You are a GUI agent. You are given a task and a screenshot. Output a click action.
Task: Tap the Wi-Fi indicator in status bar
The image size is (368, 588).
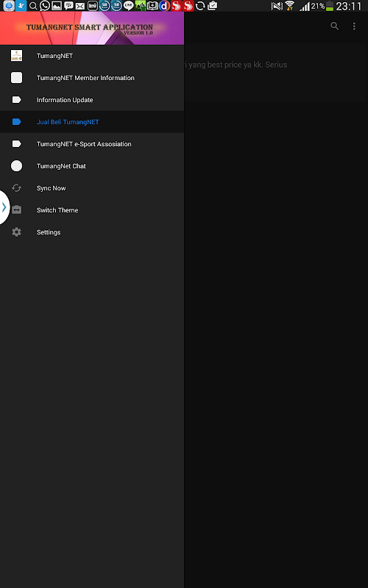point(289,6)
